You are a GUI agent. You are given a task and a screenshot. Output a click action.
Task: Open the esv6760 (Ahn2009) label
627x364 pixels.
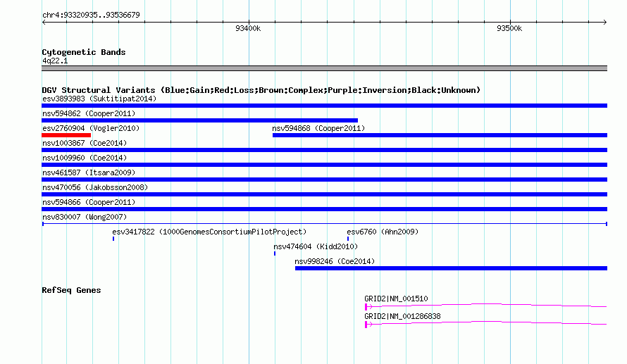[383, 232]
